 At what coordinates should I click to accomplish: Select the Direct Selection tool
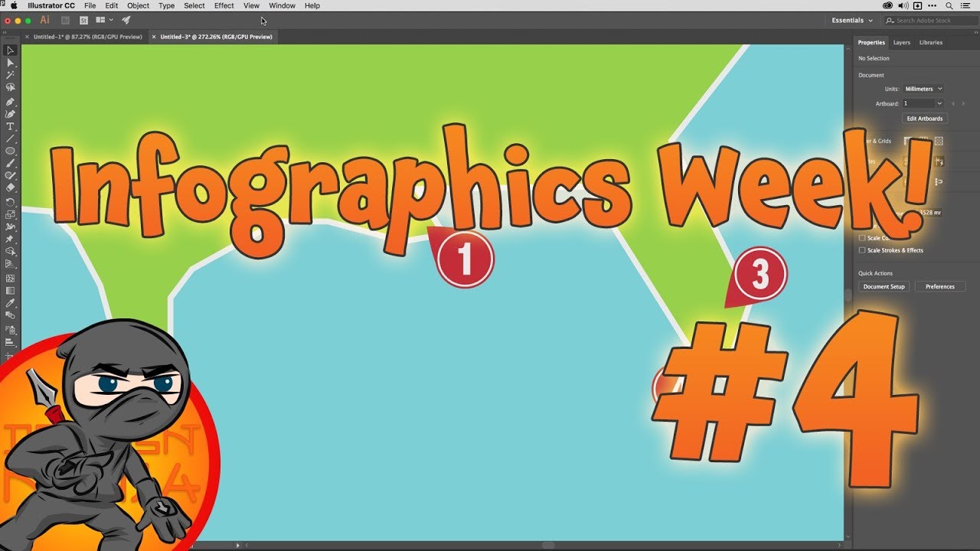coord(10,63)
